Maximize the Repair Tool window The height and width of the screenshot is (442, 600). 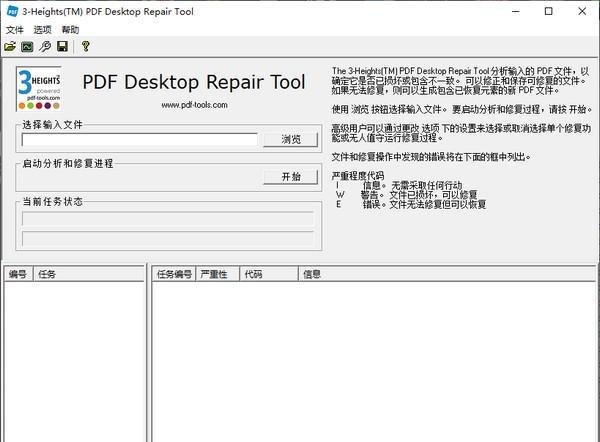tap(548, 11)
